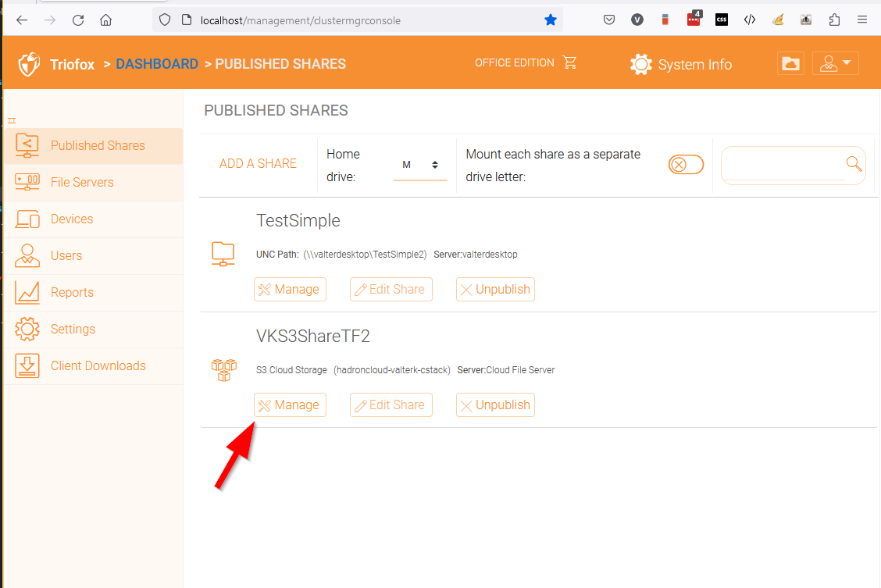This screenshot has width=881, height=588.
Task: Click the V extension icon
Action: [x=637, y=20]
